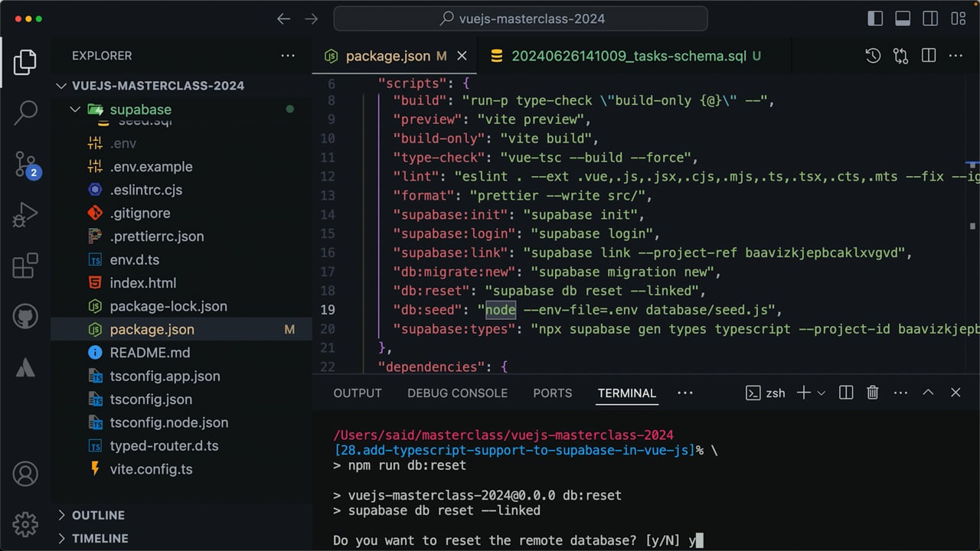980x551 pixels.
Task: Open terminal panel more actions ellipsis
Action: (900, 393)
